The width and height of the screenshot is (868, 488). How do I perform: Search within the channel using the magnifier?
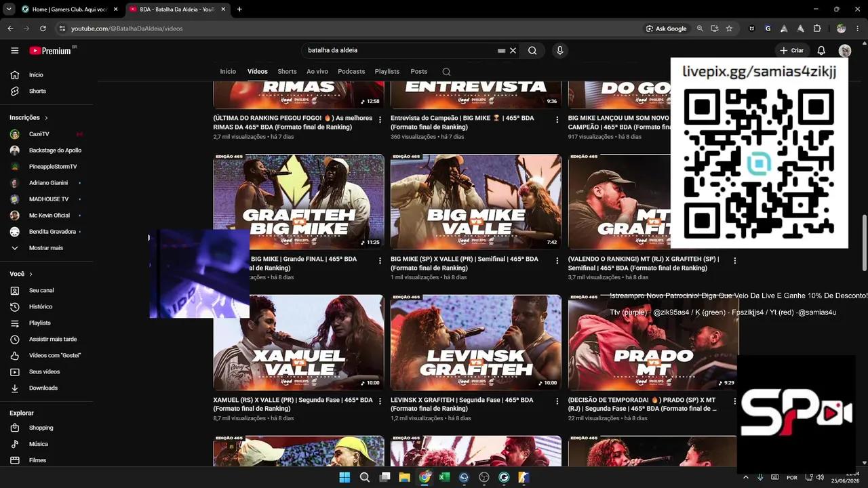point(446,71)
